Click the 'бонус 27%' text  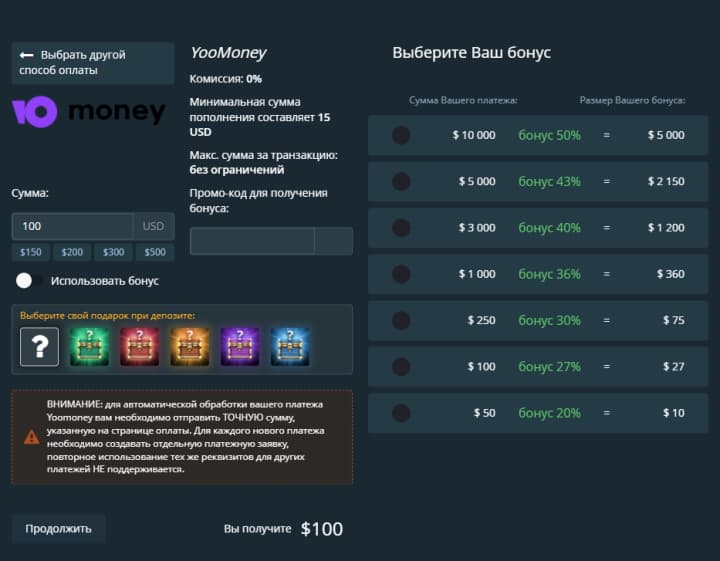[549, 367]
